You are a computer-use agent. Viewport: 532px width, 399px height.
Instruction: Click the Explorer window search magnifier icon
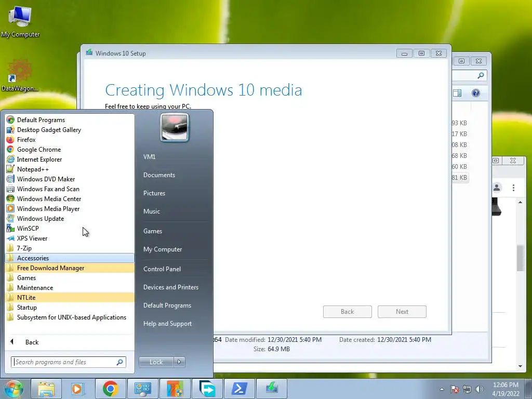(481, 75)
